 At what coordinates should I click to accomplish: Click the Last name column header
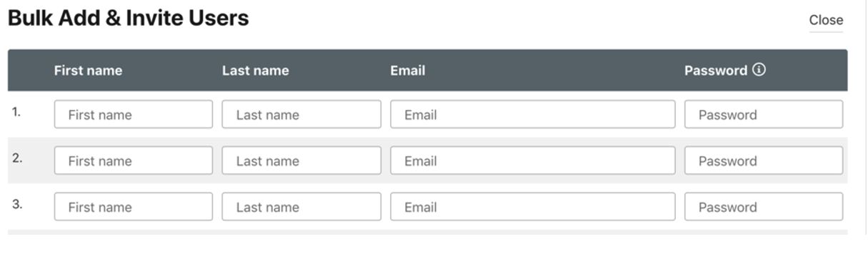(x=255, y=71)
